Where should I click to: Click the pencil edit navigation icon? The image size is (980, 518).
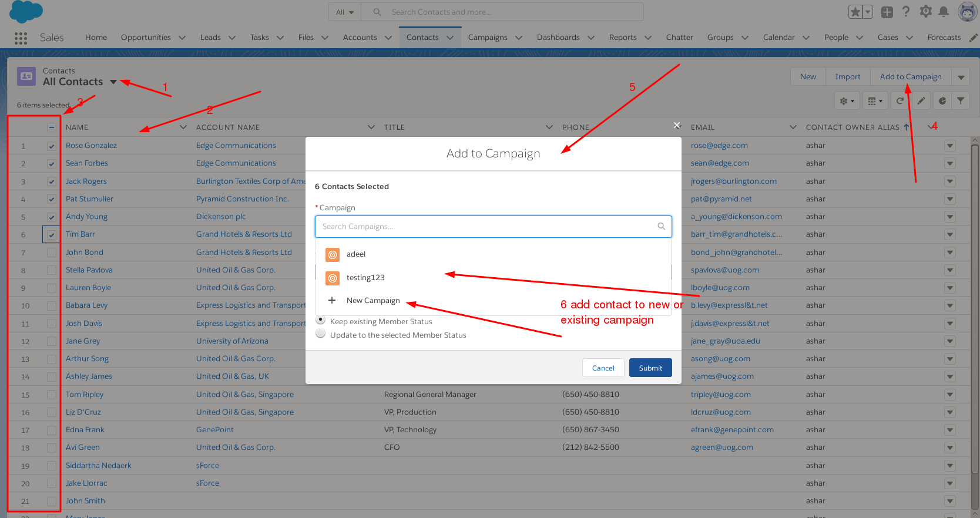pos(974,38)
